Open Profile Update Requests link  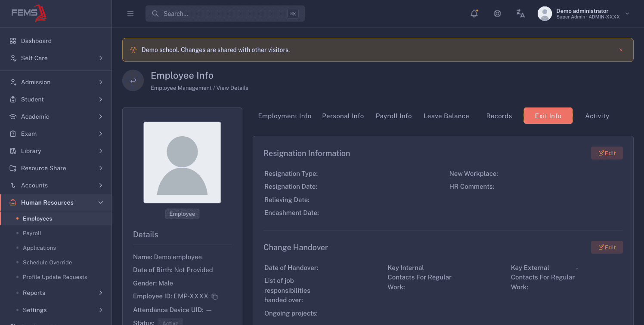pos(55,277)
